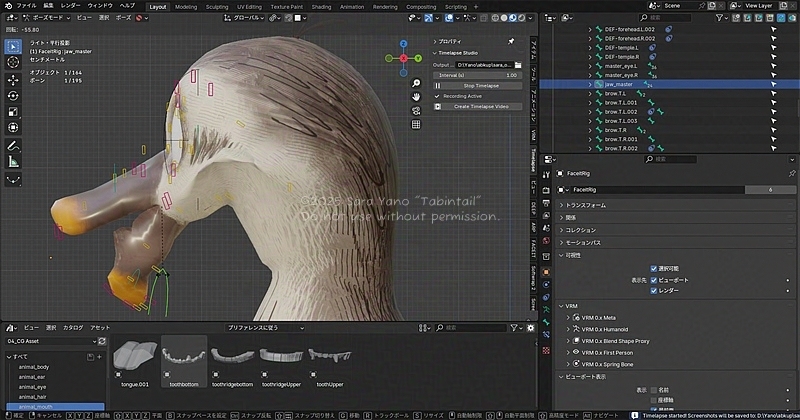Activate the Move tool in the left toolbar
The height and width of the screenshot is (420, 800).
point(14,79)
